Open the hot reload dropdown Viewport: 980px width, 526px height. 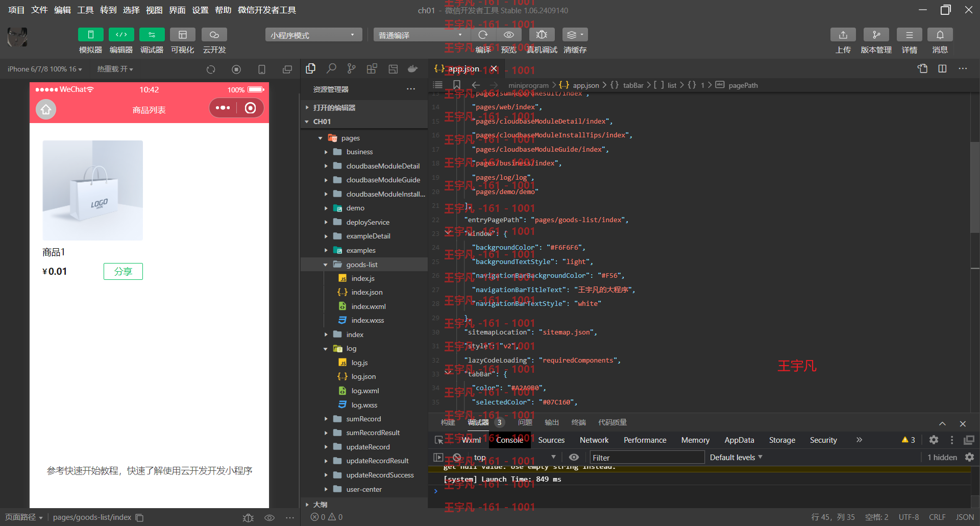pyautogui.click(x=115, y=69)
